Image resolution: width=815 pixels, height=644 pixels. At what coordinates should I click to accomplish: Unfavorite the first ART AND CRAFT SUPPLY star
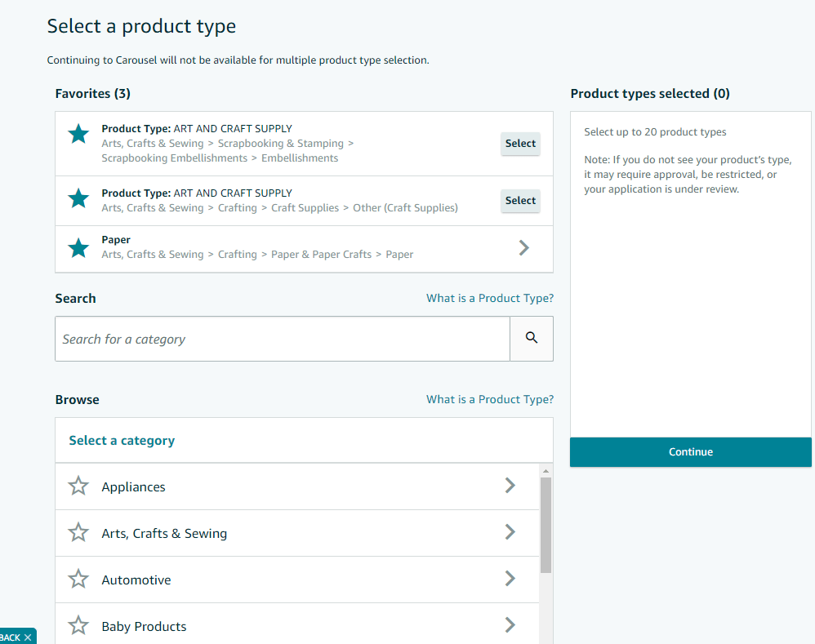tap(78, 134)
